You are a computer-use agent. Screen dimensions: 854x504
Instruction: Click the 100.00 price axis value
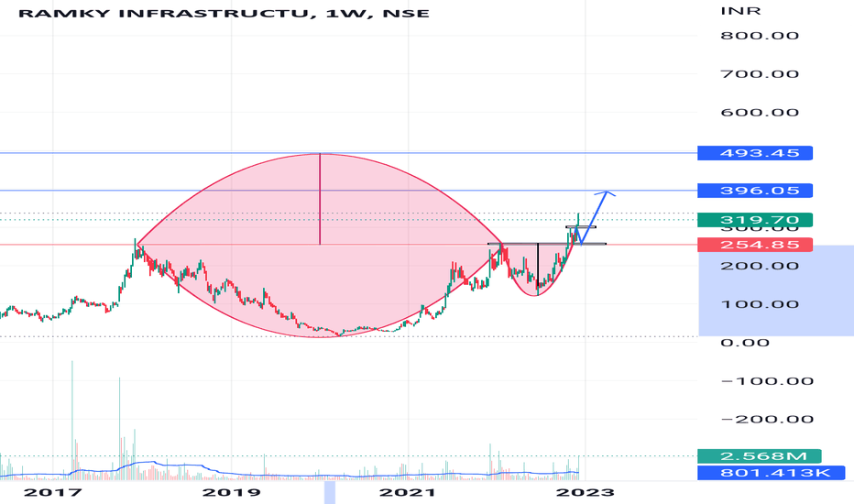click(x=760, y=304)
